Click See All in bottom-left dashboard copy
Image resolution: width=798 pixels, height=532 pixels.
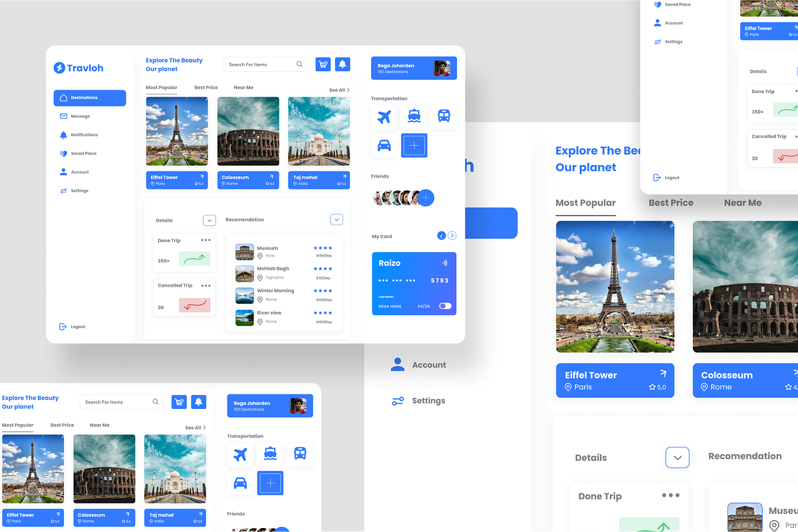pos(196,428)
